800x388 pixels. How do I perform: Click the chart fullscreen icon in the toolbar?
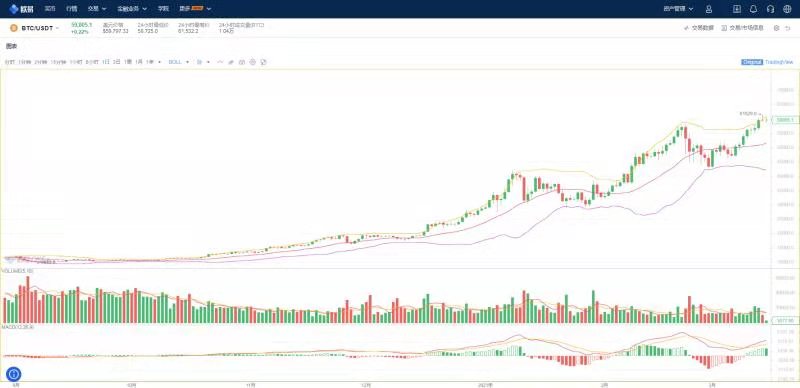(263, 62)
